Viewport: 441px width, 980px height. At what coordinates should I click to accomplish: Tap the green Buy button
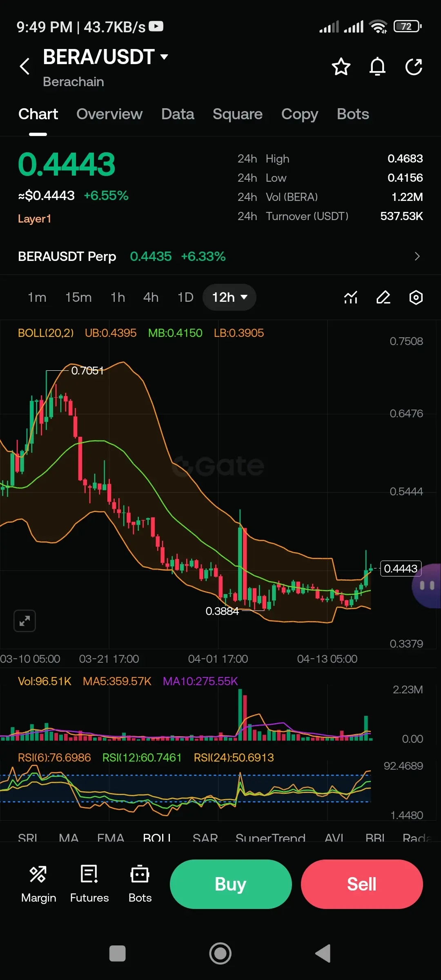pos(231,884)
